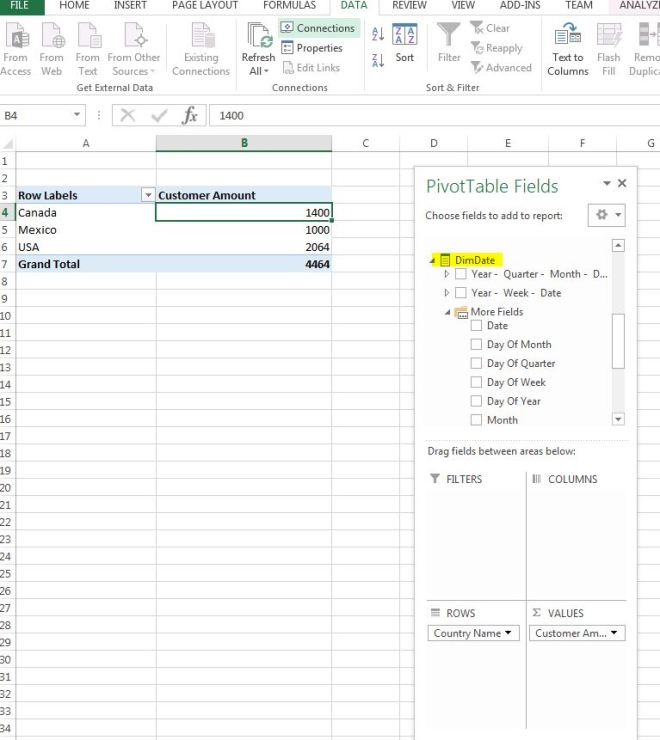The height and width of the screenshot is (740, 660).
Task: Click the From Web icon
Action: (x=52, y=36)
